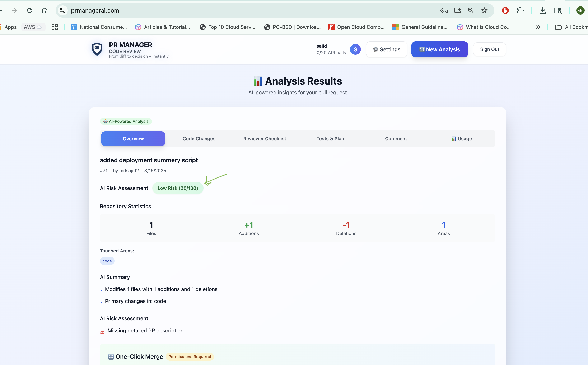Bookmark this page with star icon
Viewport: 588px width, 365px height.
(x=484, y=10)
